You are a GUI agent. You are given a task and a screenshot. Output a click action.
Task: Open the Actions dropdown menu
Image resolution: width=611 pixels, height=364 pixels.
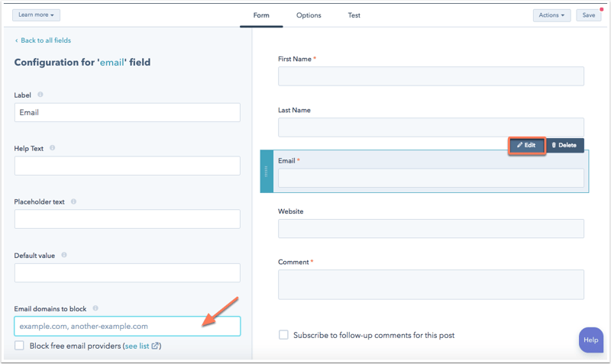[551, 15]
